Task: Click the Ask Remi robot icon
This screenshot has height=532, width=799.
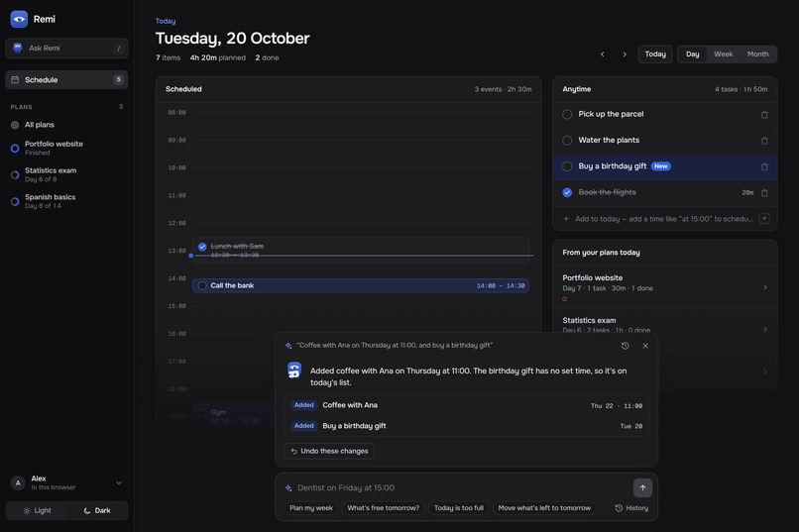Action: pyautogui.click(x=18, y=48)
